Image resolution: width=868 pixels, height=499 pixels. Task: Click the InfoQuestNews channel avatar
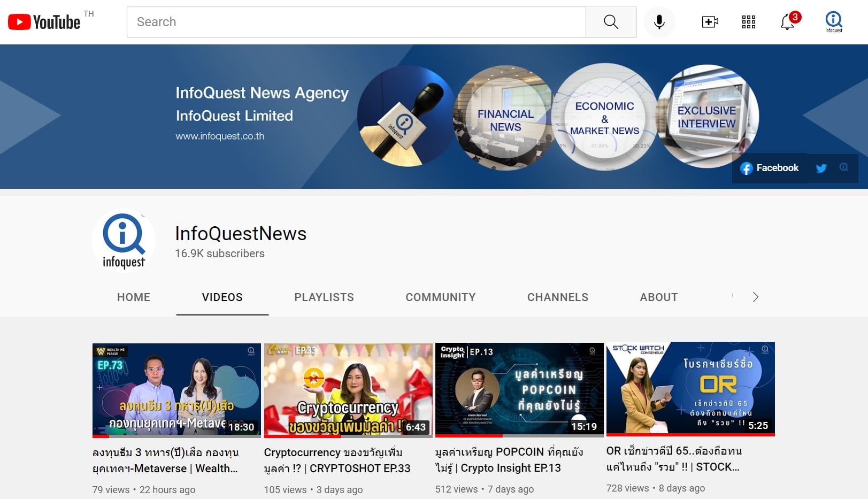coord(124,241)
